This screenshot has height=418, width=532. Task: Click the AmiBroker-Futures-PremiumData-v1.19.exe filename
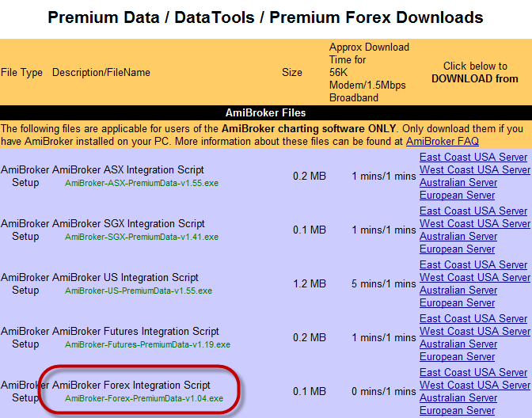click(147, 344)
